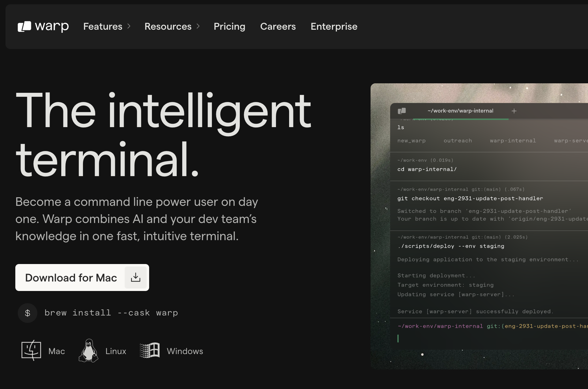Click the Resources menu label
Screen dimensions: 588x389
coord(168,26)
